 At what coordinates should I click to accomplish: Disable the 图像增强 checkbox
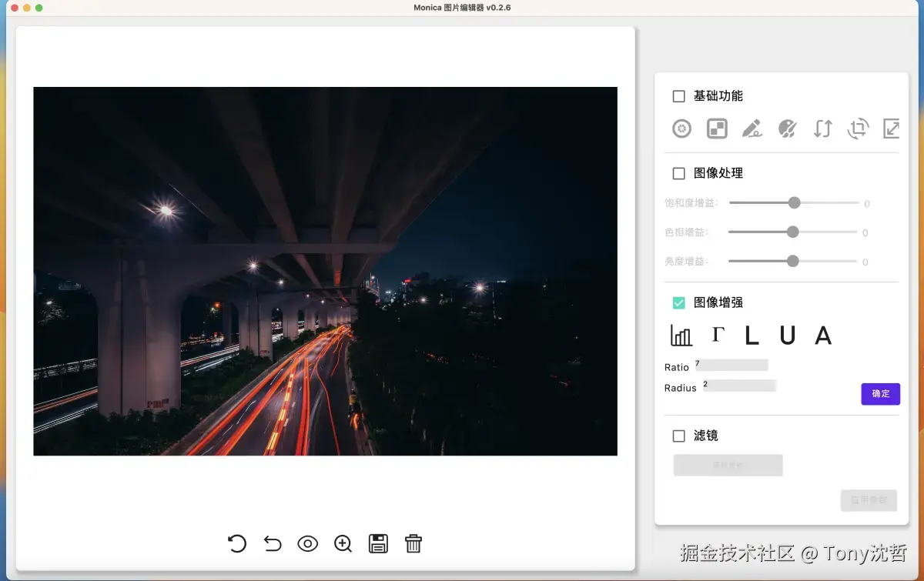pos(678,302)
